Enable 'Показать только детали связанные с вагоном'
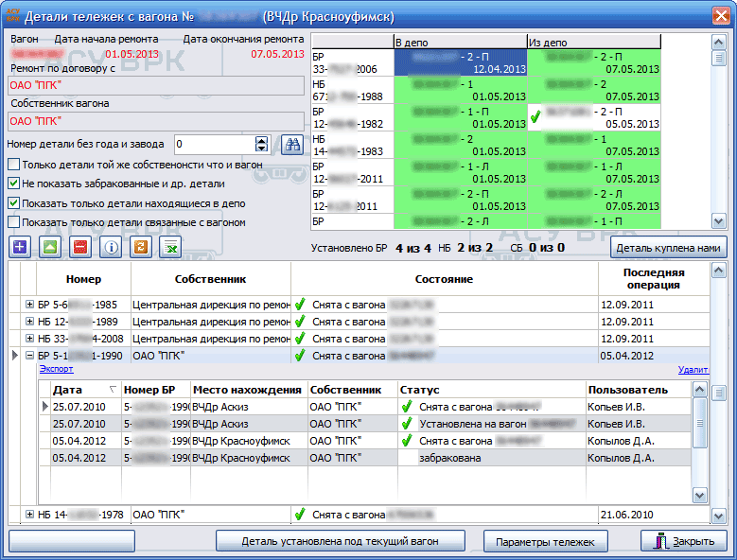The height and width of the screenshot is (560, 737). coord(14,222)
